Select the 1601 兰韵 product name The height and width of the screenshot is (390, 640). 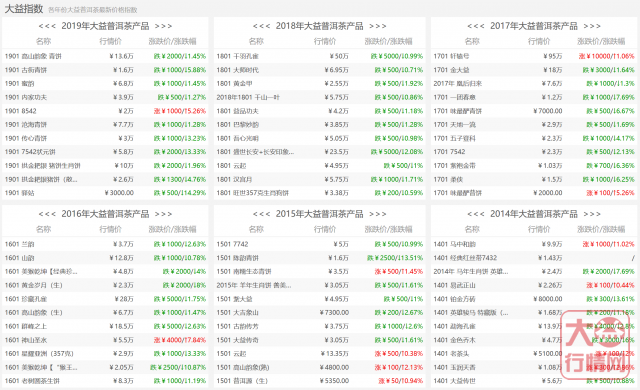click(20, 244)
